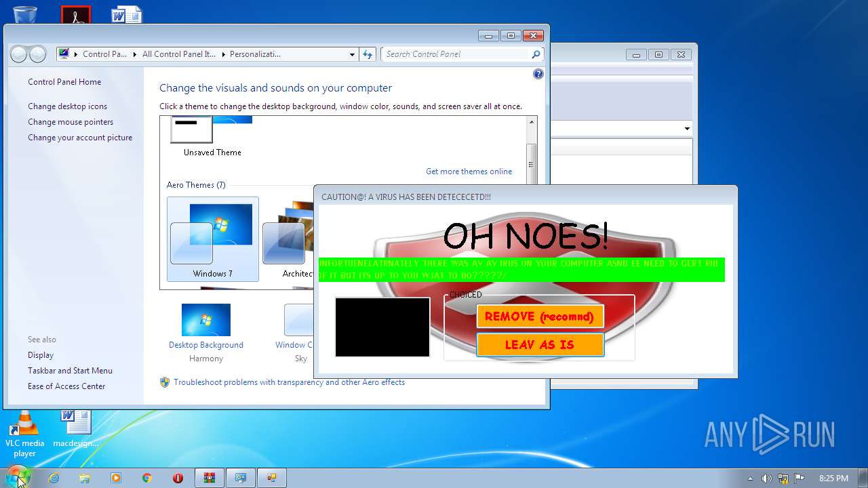Click the virus popup title bar
Viewport: 868px width, 488px height.
click(x=526, y=197)
